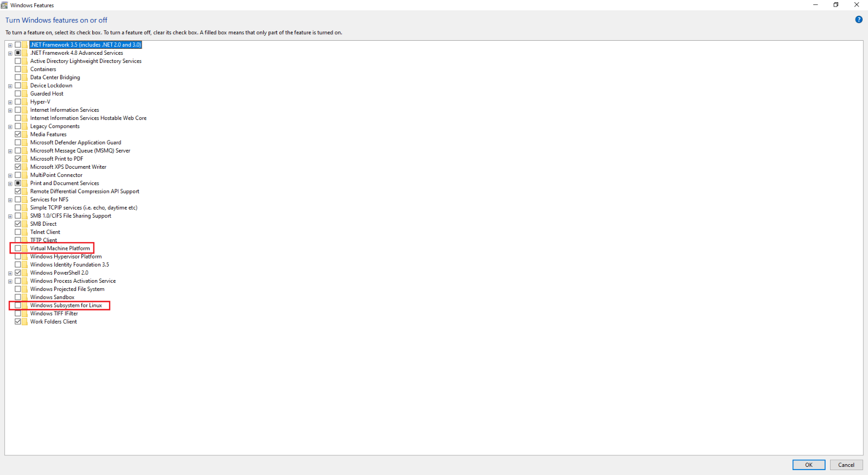Expand Microsoft Message Queue (MSMQ) Server
The height and width of the screenshot is (475, 868).
pos(10,151)
